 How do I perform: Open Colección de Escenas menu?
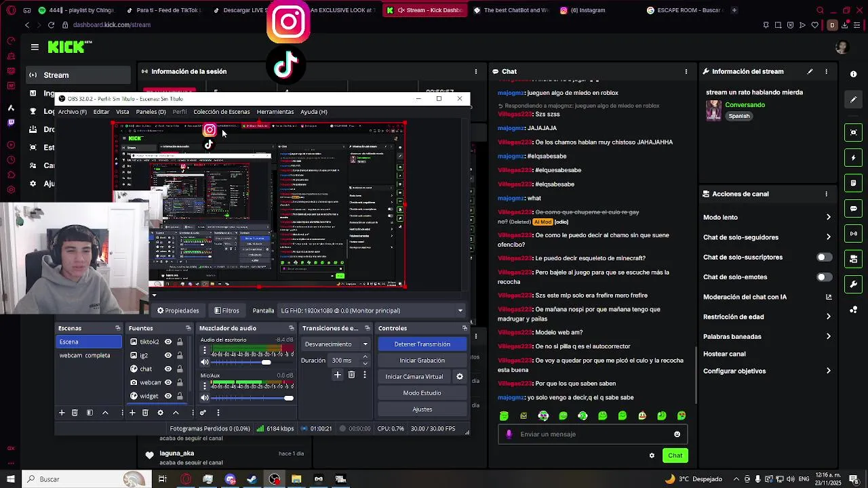point(221,112)
